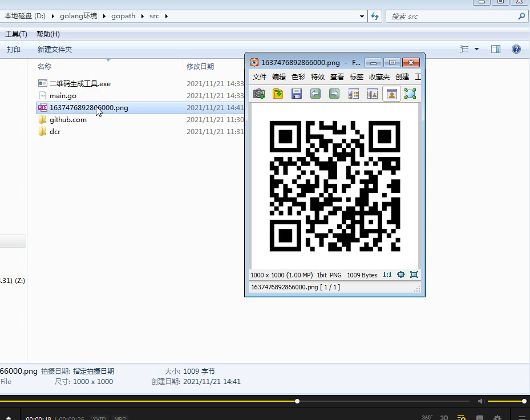Toggle the Explorer preview pane button
Viewport: 530px width, 420px height.
tap(496, 50)
